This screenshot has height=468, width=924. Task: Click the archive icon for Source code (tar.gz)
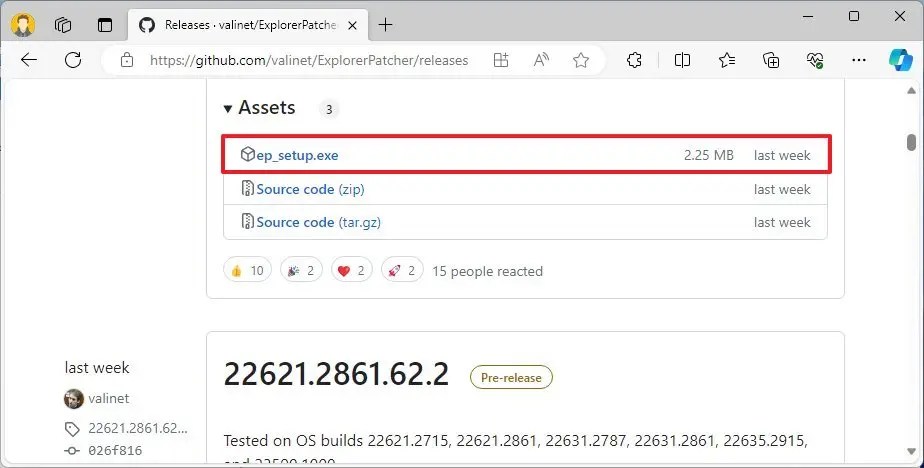click(248, 222)
